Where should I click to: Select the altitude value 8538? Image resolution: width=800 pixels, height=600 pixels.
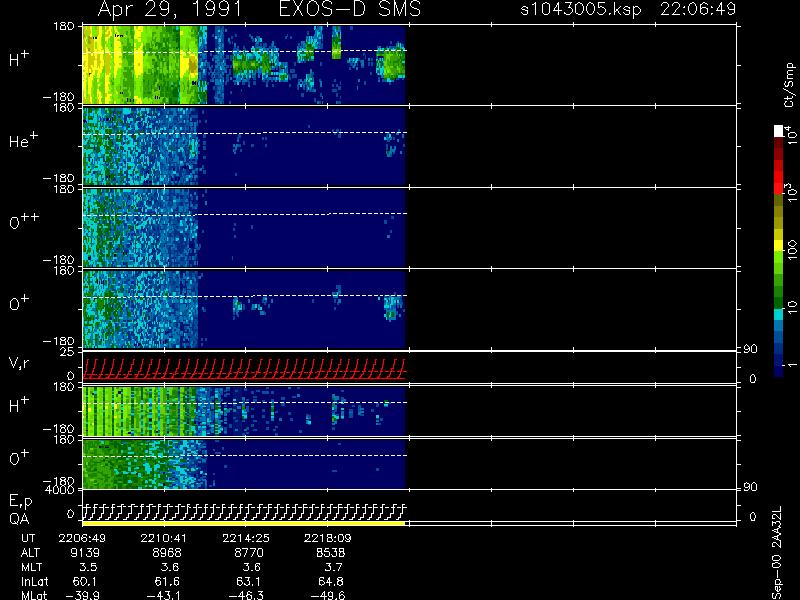pos(329,553)
